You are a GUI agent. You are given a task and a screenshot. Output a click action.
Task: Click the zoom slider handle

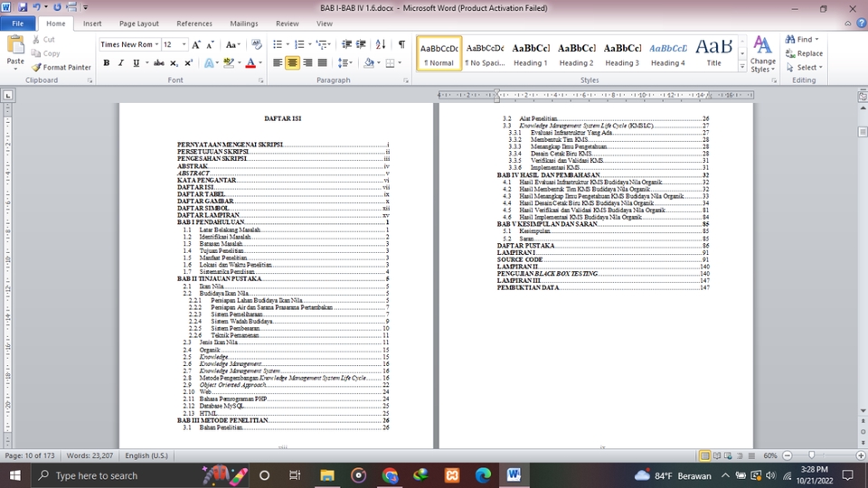tap(812, 455)
